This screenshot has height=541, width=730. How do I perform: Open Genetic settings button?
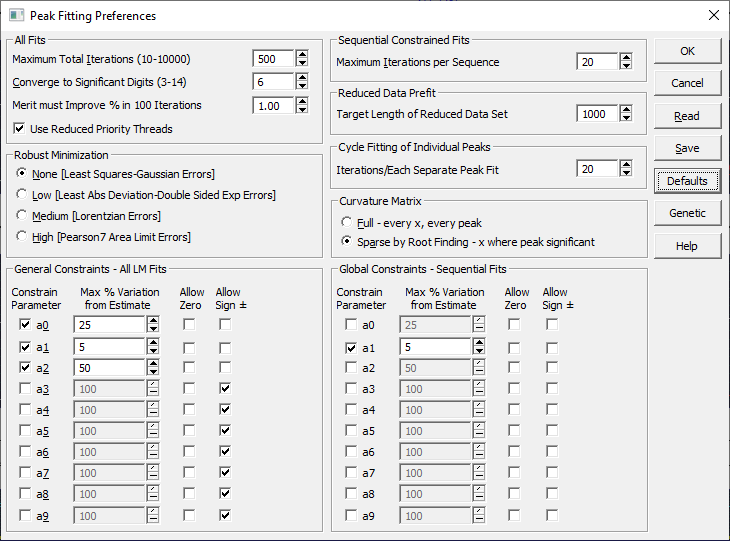tap(687, 213)
